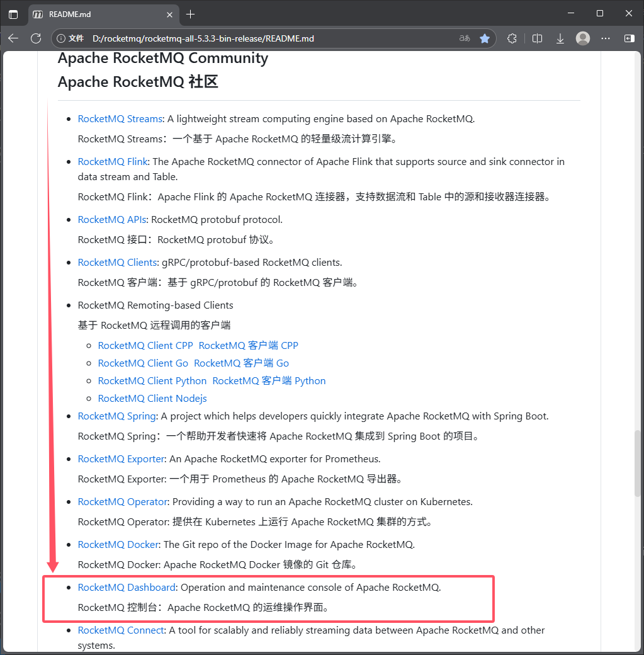This screenshot has height=655, width=644.
Task: Open a new browser tab
Action: 190,14
